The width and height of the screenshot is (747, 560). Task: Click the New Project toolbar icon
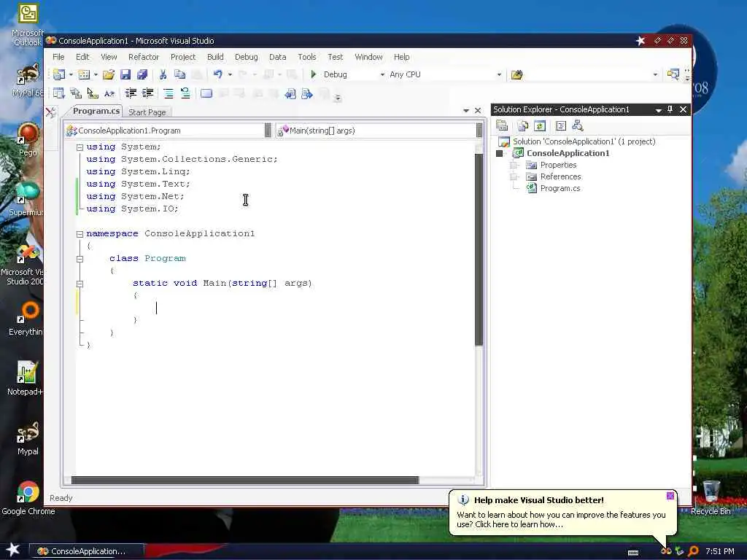coord(59,74)
